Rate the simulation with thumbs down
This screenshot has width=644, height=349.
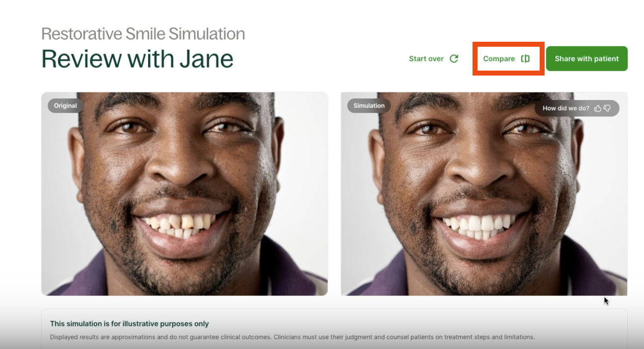click(607, 108)
